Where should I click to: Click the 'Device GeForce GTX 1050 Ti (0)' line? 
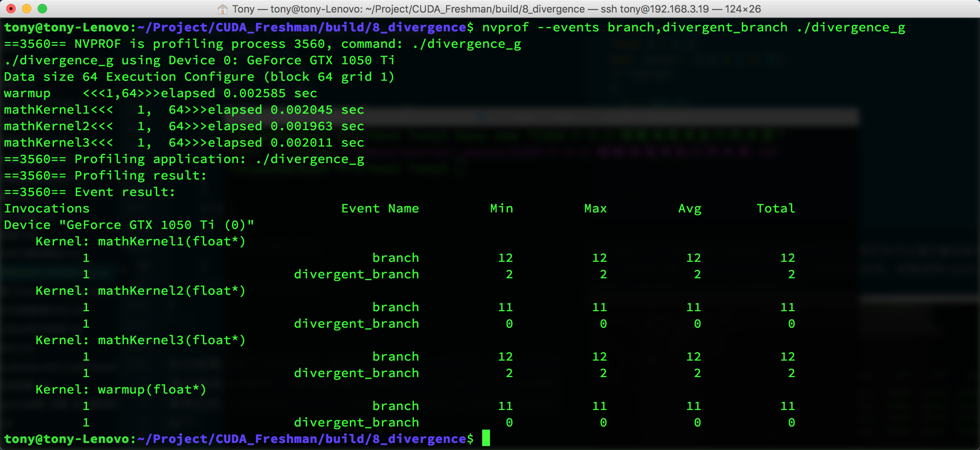(x=129, y=225)
